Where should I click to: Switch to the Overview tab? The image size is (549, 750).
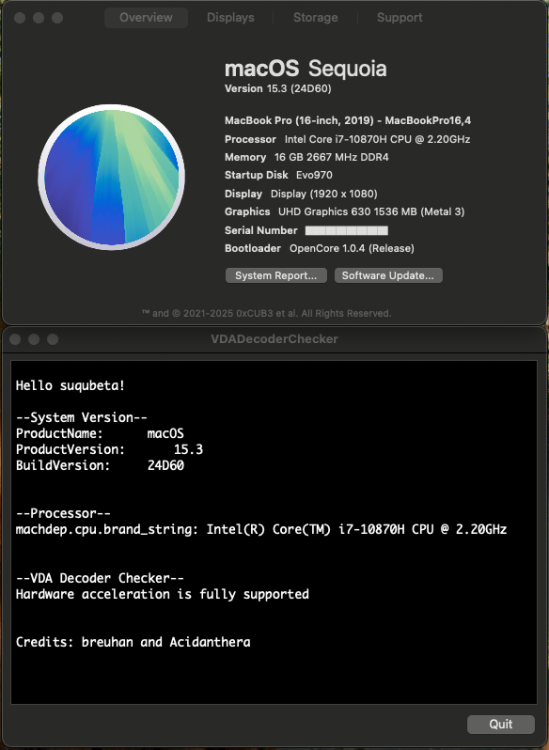146,18
